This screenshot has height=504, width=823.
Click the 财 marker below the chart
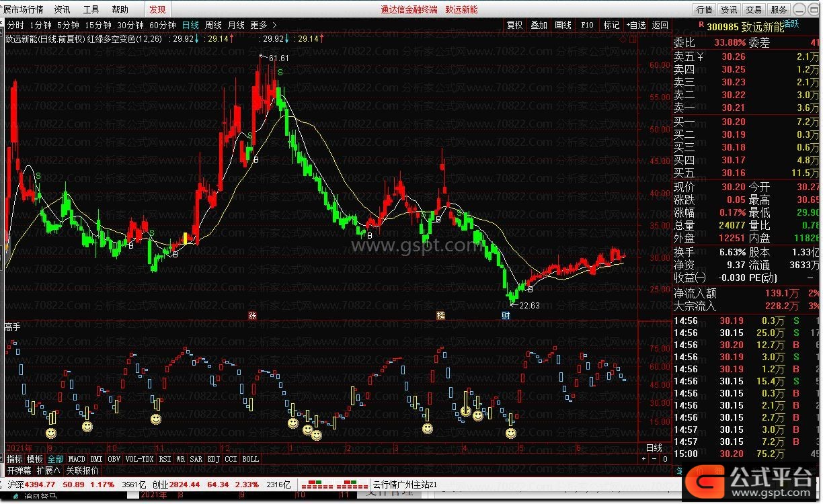click(506, 316)
